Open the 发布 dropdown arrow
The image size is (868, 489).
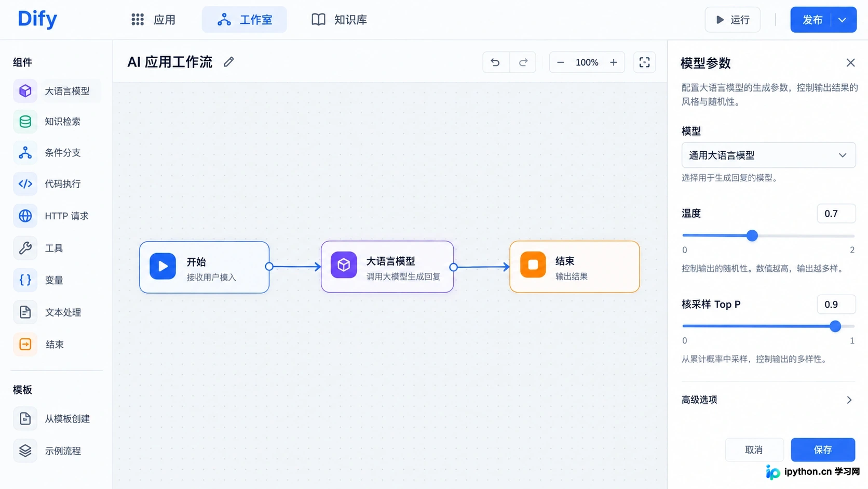click(x=843, y=20)
